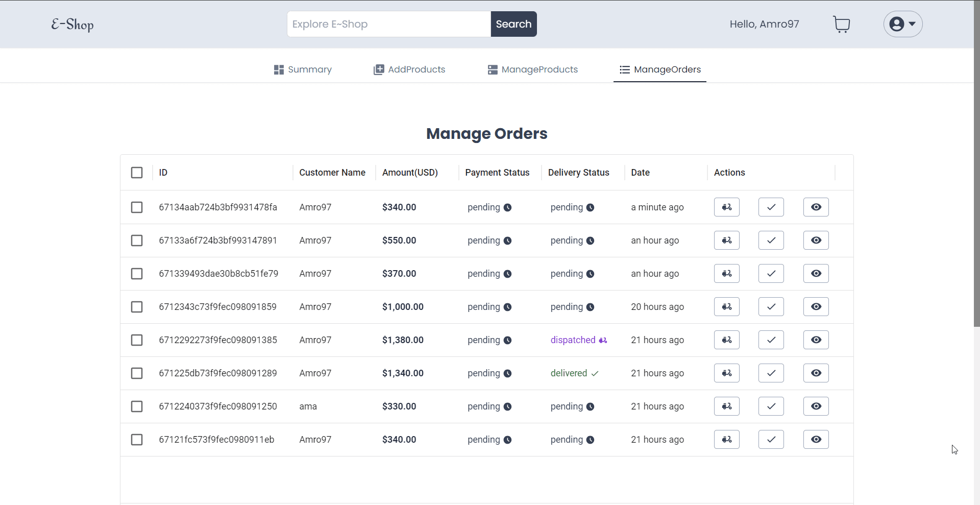Image resolution: width=980 pixels, height=505 pixels.
Task: Open the ManageProducts tab
Action: click(x=533, y=69)
